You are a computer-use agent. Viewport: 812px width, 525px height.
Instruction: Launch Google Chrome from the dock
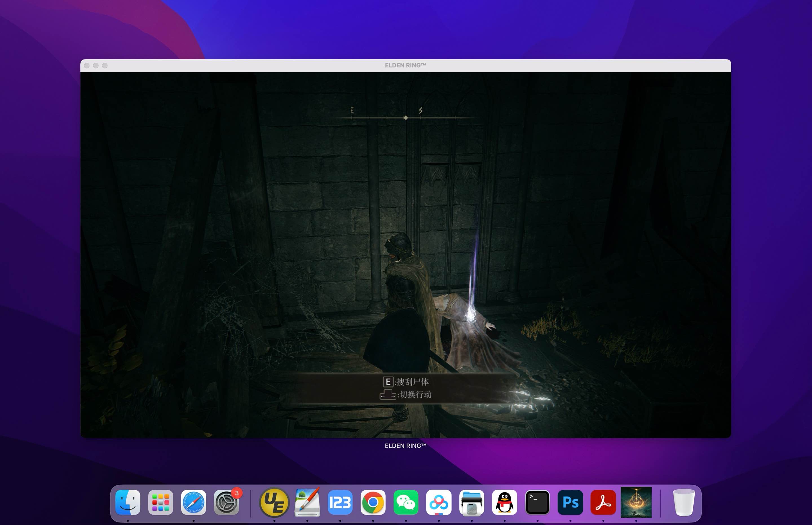(373, 502)
